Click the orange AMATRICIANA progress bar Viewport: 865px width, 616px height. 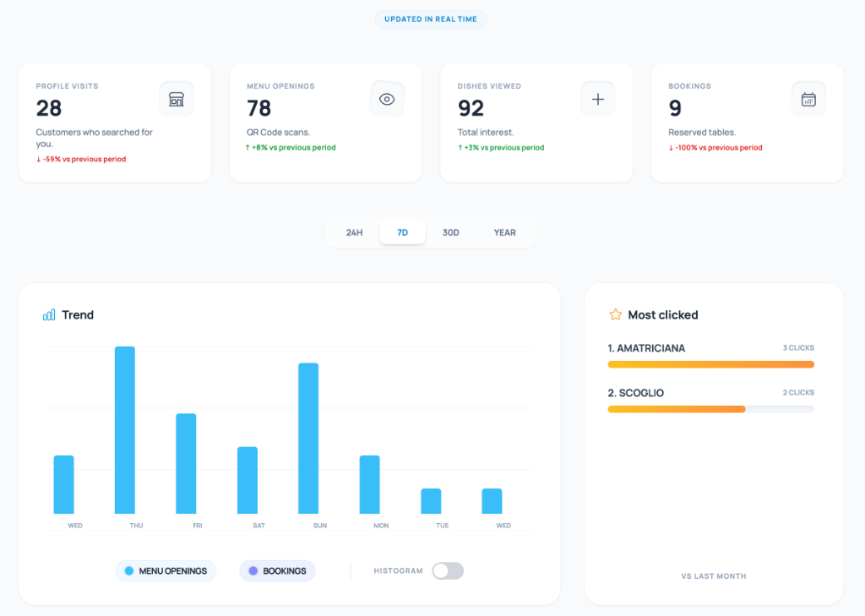pyautogui.click(x=711, y=363)
